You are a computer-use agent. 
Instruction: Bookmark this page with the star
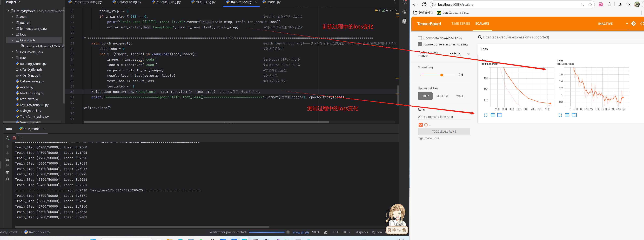coord(590,4)
